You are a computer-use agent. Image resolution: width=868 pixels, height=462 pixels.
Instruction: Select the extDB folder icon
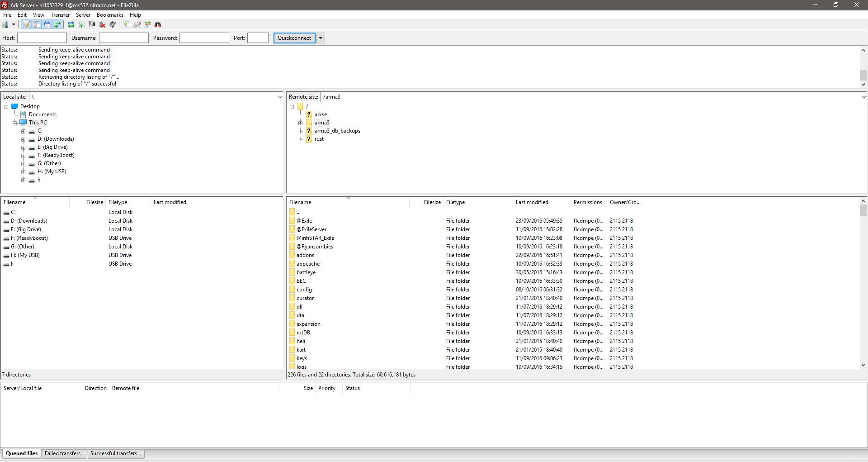292,333
